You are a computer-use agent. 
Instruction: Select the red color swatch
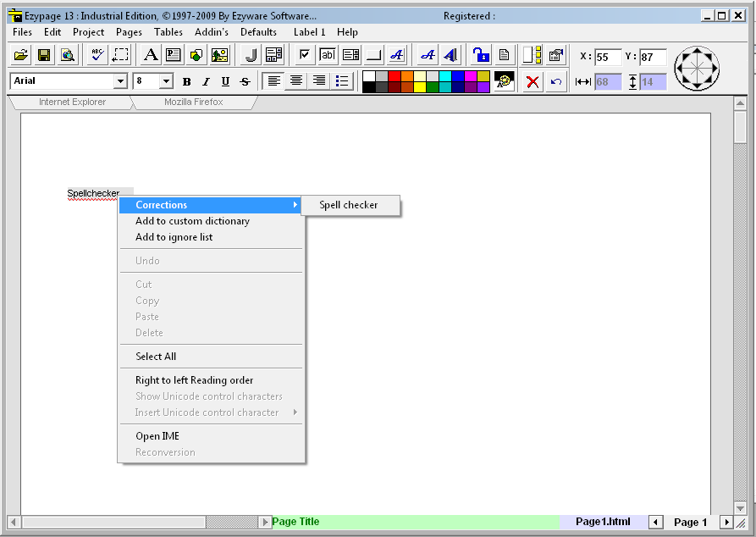click(x=395, y=76)
